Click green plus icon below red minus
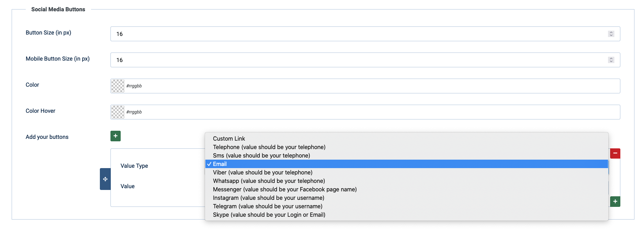This screenshot has height=234, width=644. [x=615, y=202]
